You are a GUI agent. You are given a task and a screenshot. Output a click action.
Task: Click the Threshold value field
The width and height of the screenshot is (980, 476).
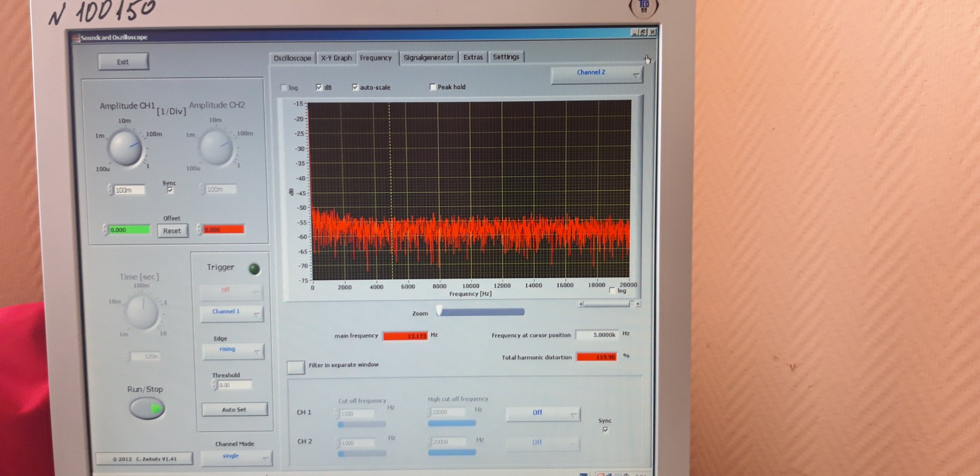coord(235,385)
